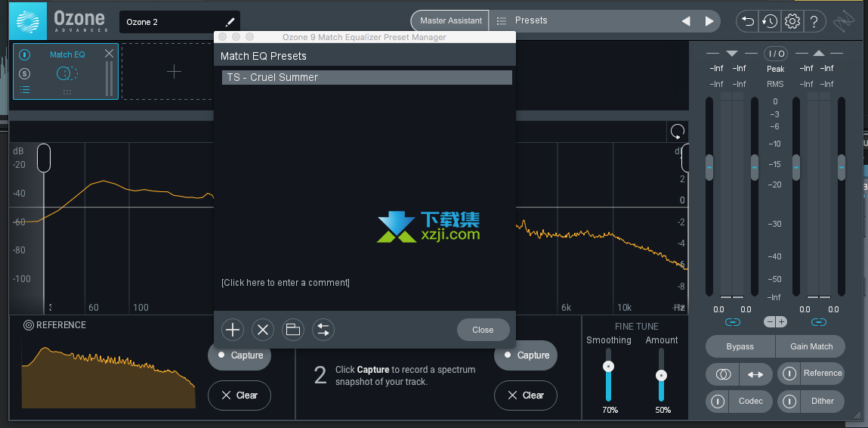Click the undo arrow icon

pyautogui.click(x=748, y=22)
